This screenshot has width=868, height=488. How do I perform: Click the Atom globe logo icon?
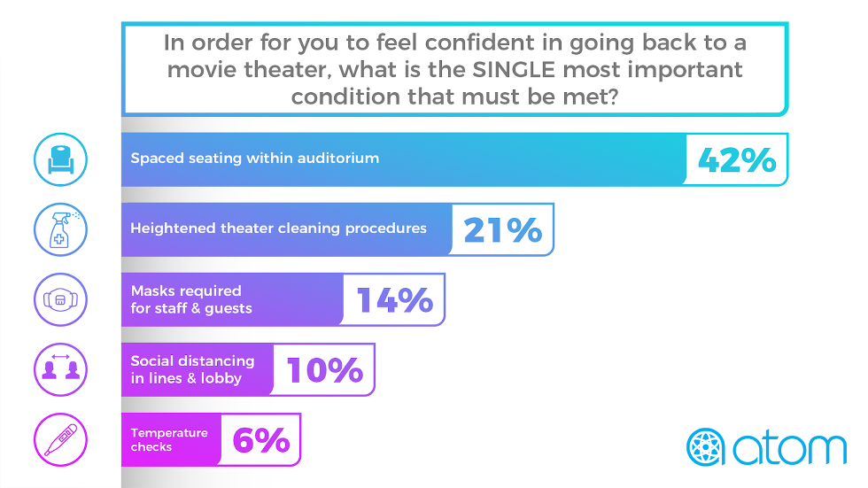pos(706,447)
